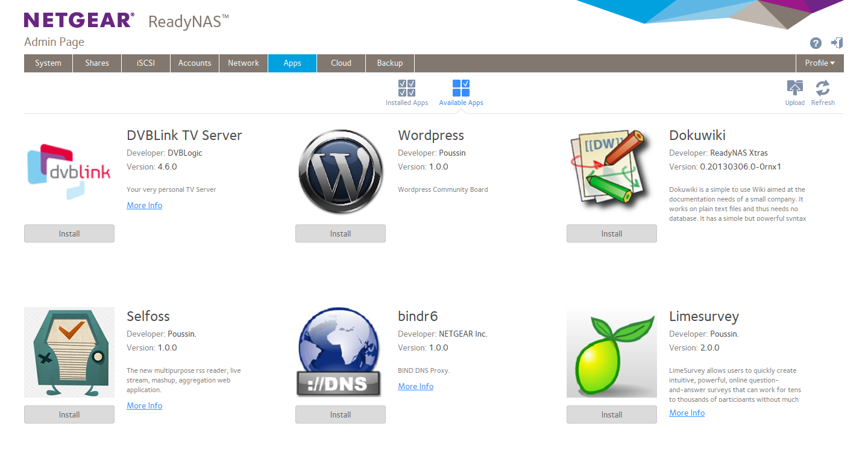
Task: Install the Dokuwiki app
Action: [x=612, y=233]
